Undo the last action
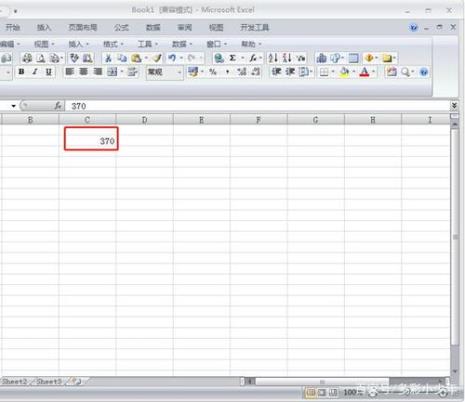The image size is (465, 402). (x=172, y=58)
